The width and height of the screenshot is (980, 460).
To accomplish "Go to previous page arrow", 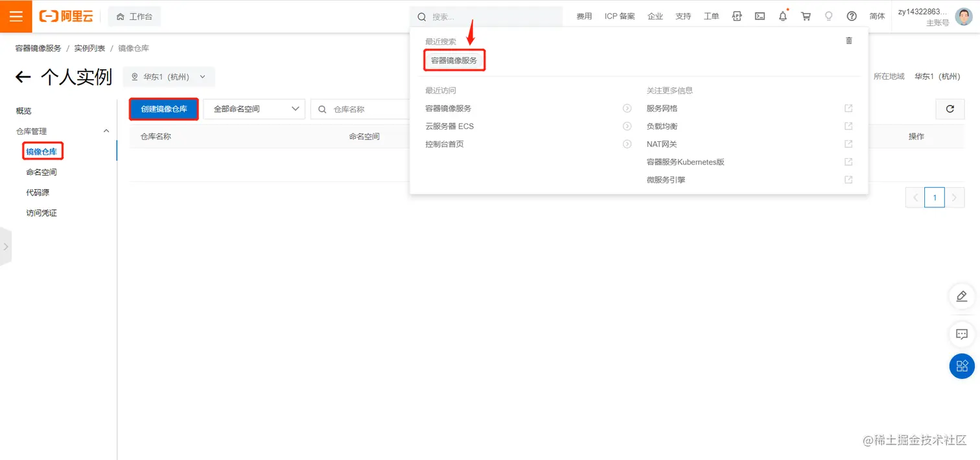I will point(915,198).
